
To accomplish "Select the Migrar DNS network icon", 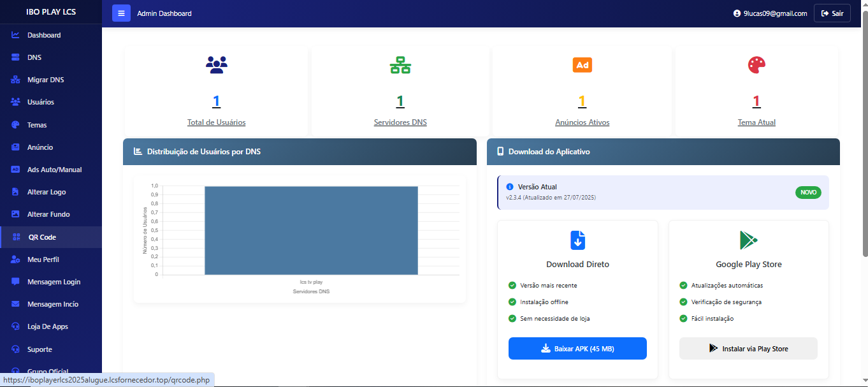I will pyautogui.click(x=16, y=80).
